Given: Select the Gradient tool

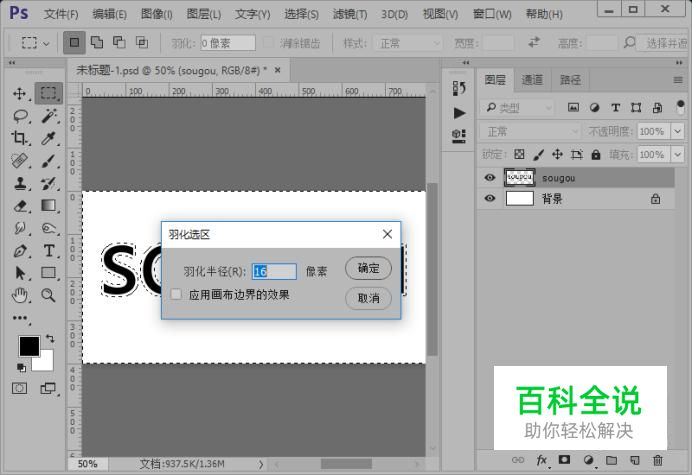Looking at the screenshot, I should [49, 206].
